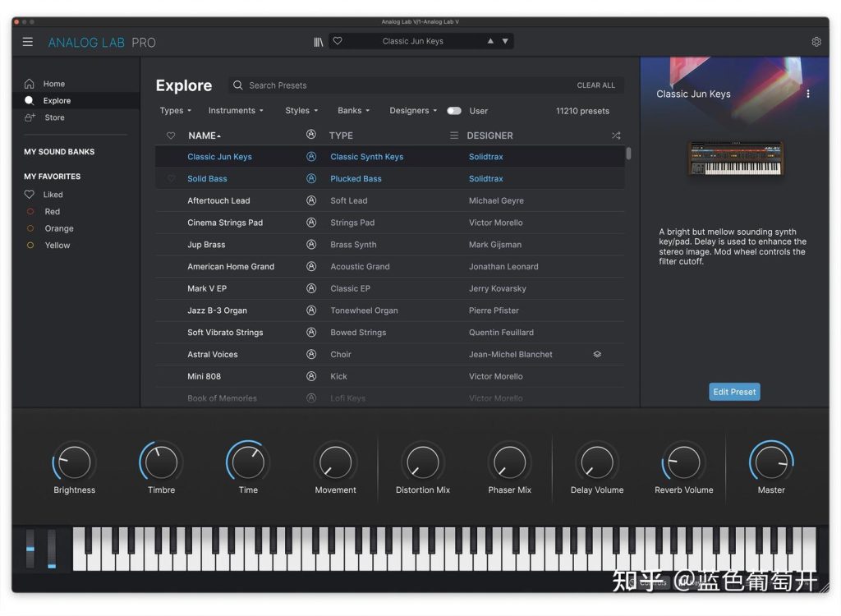Click the Arturia icon on American Home Grand row

pos(311,267)
